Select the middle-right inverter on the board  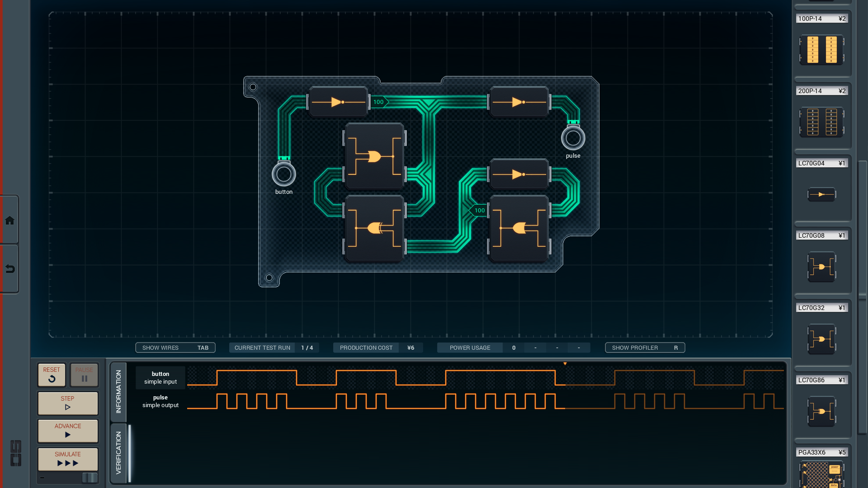click(519, 174)
